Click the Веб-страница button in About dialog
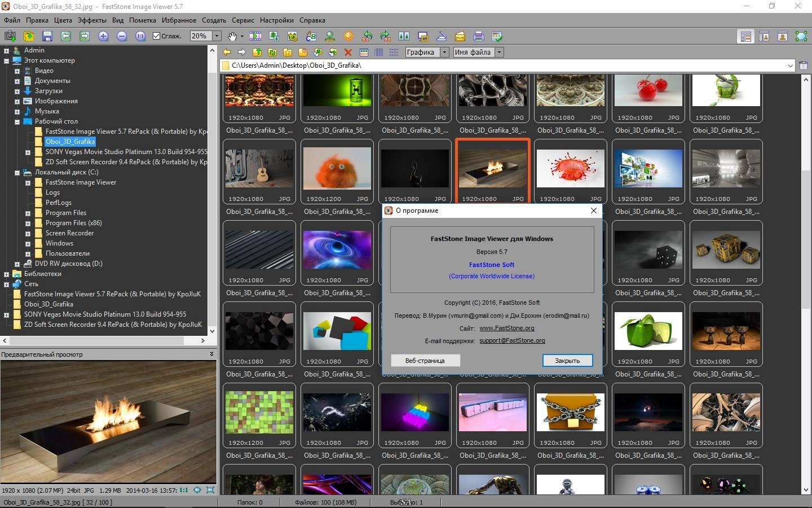 click(425, 361)
